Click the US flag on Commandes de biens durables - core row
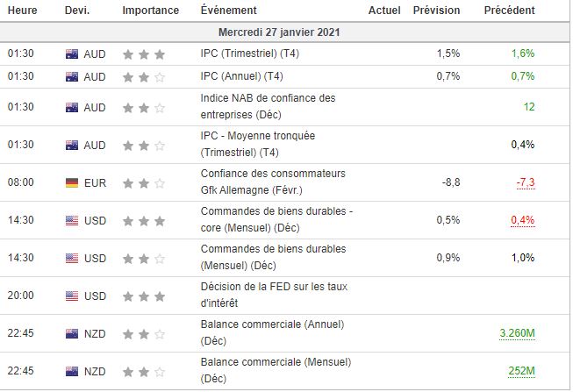 coord(72,220)
